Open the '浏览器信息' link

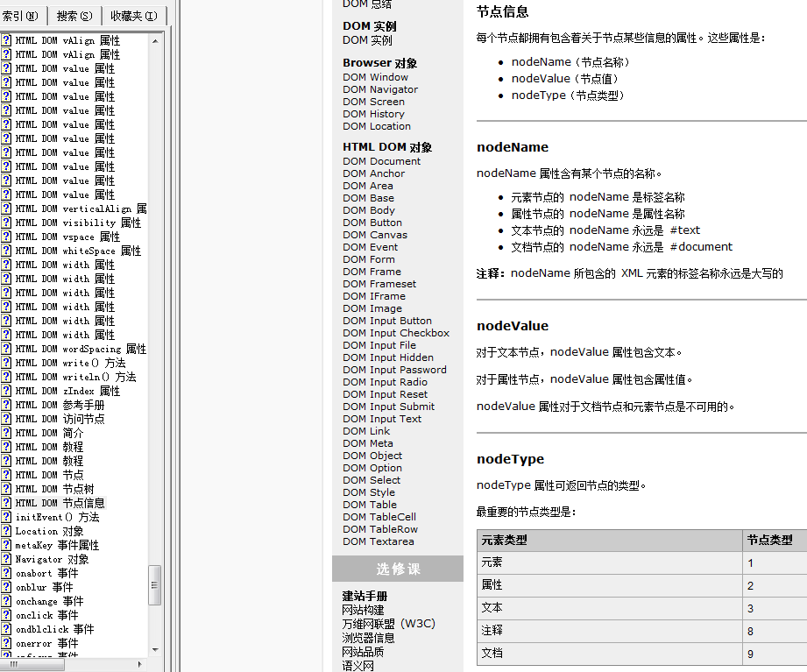coord(368,638)
